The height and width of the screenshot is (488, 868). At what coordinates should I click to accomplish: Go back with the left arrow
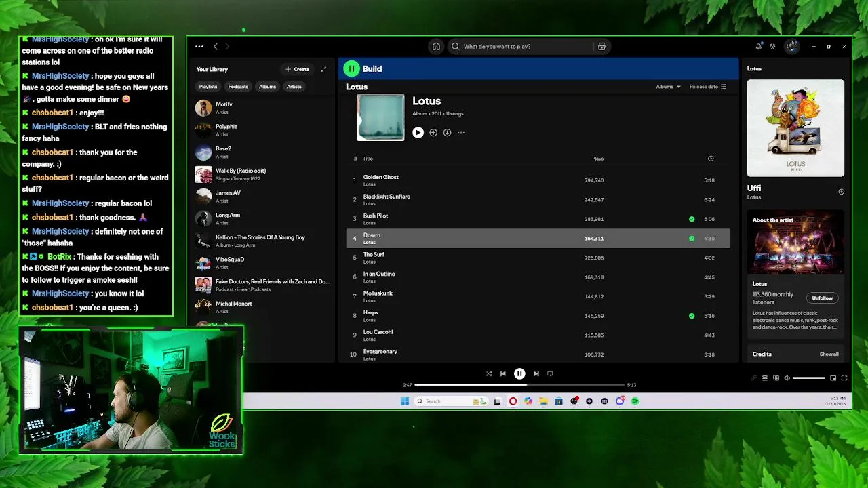tap(216, 47)
